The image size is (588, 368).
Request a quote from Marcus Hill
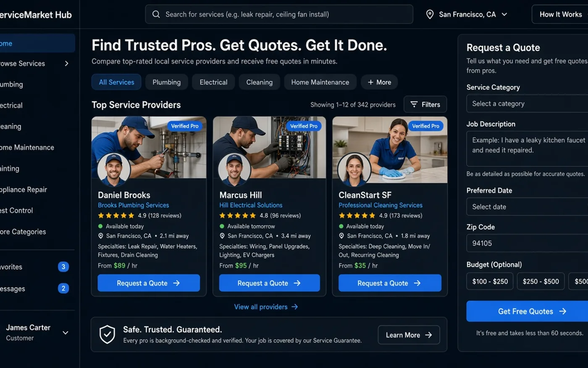[x=269, y=283]
